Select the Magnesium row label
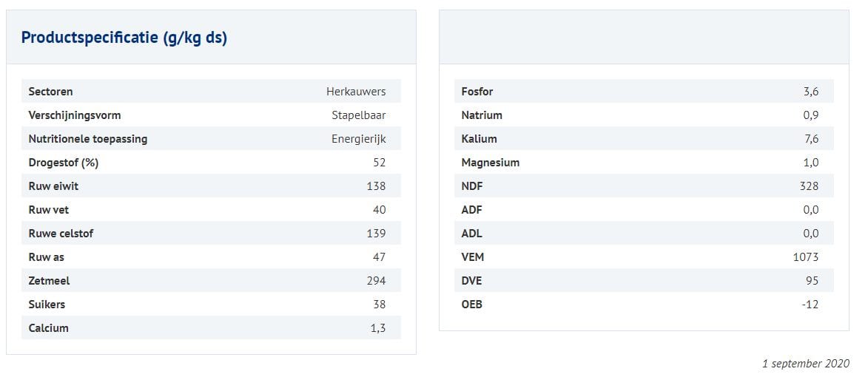The width and height of the screenshot is (868, 377). [490, 163]
